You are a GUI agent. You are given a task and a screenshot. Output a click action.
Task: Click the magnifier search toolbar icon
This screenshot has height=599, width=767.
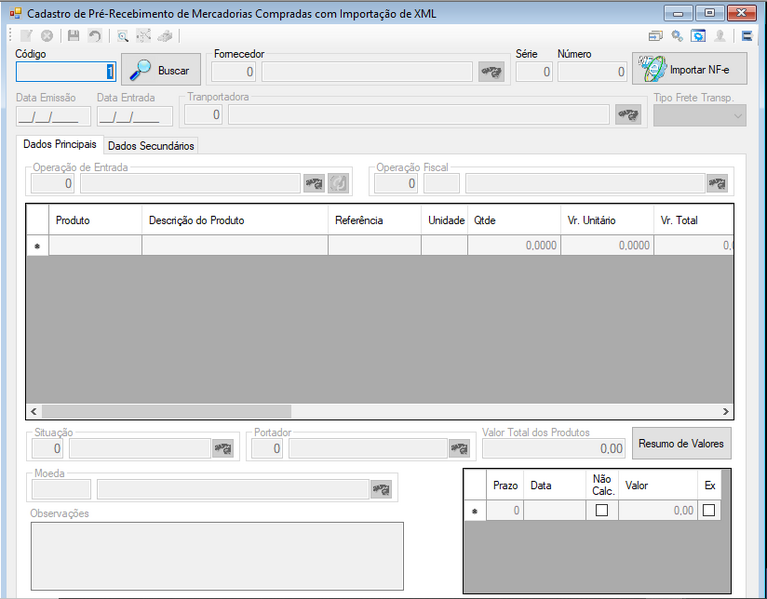(122, 36)
